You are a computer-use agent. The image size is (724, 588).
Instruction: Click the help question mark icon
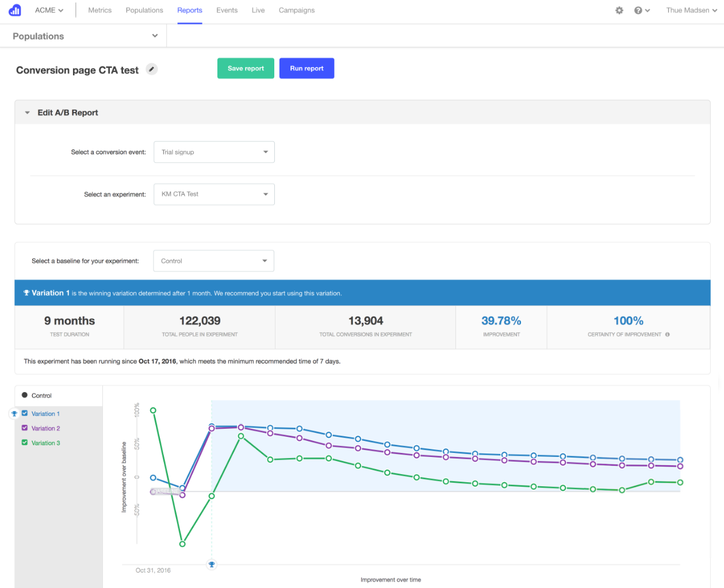[638, 10]
